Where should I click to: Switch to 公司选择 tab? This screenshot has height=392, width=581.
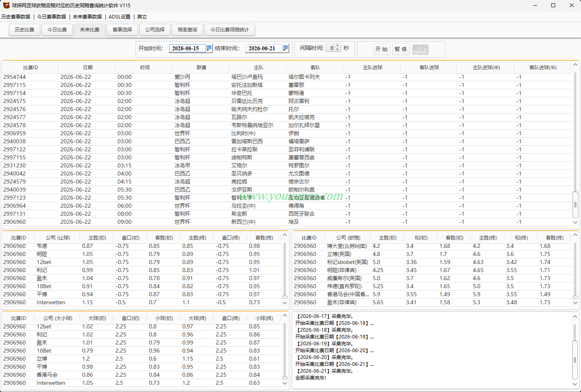point(155,30)
